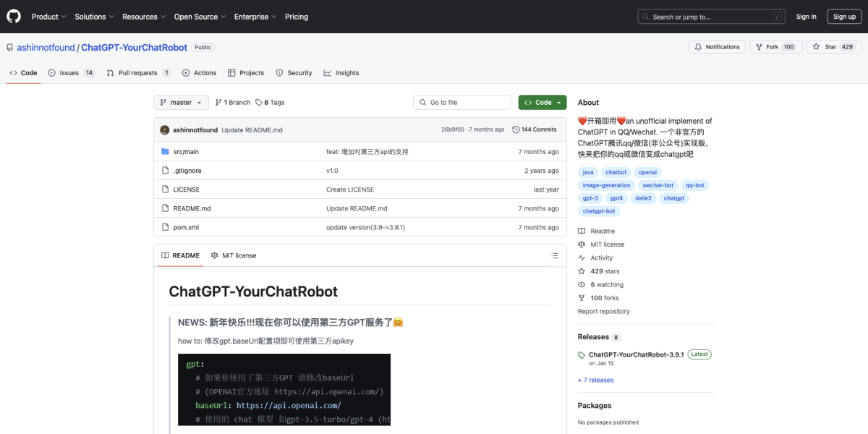Click the Go to file search box
The width and height of the screenshot is (868, 434).
(x=461, y=102)
